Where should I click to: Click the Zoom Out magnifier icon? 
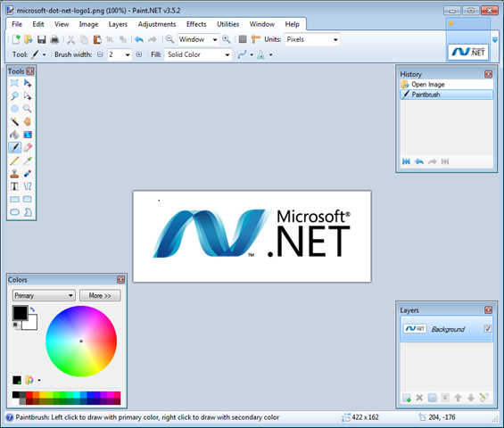pyautogui.click(x=169, y=39)
